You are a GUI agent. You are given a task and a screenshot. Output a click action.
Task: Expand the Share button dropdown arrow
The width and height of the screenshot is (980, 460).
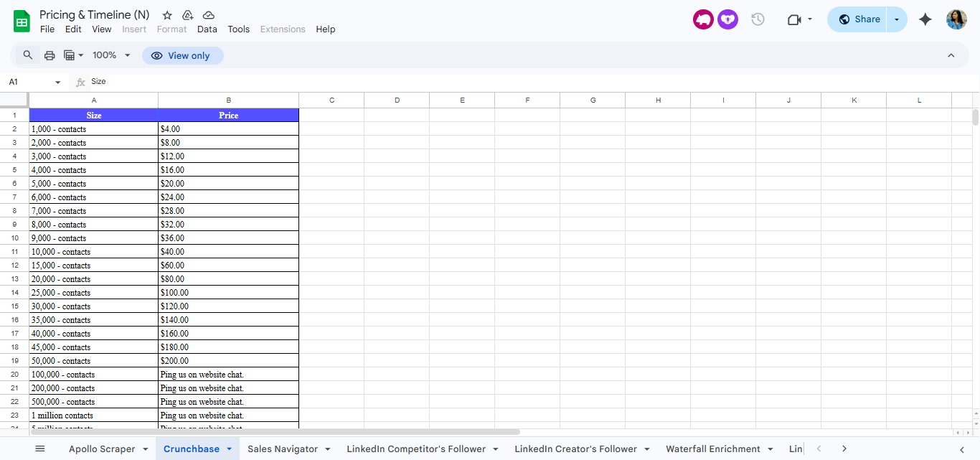click(x=897, y=19)
